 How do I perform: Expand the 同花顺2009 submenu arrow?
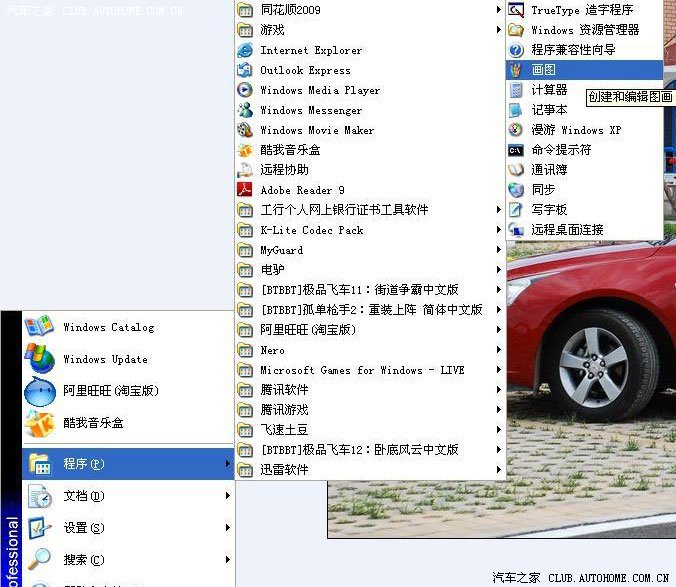coord(498,9)
